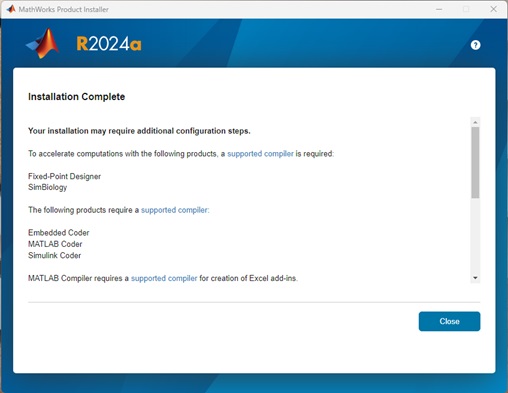Click the R2024a release label
Image resolution: width=508 pixels, height=393 pixels.
click(109, 44)
